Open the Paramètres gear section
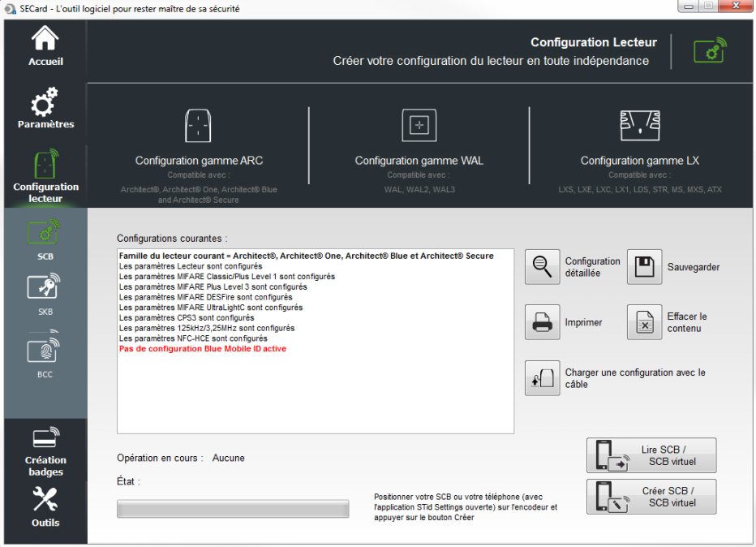 click(45, 109)
